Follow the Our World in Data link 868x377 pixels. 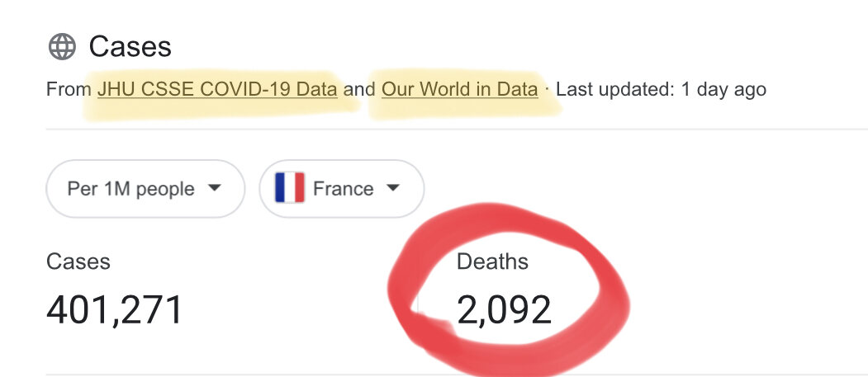460,89
